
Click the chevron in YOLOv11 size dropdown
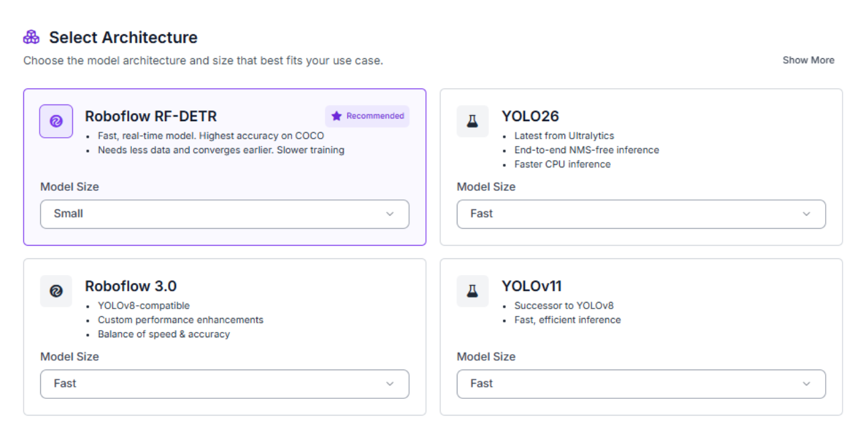[x=806, y=384]
